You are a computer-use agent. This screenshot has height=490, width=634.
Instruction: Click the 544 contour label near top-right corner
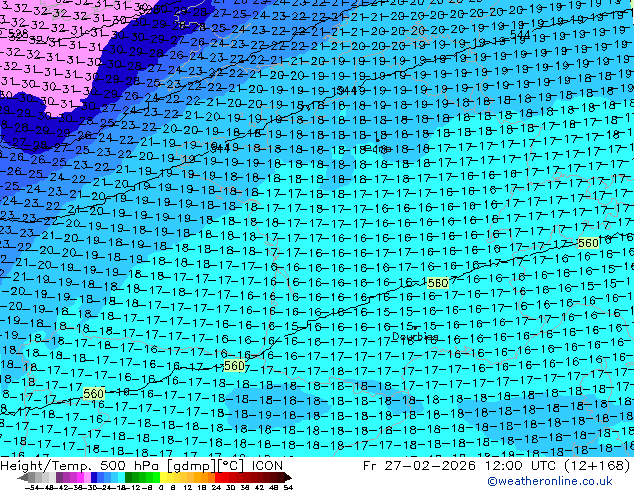[520, 34]
